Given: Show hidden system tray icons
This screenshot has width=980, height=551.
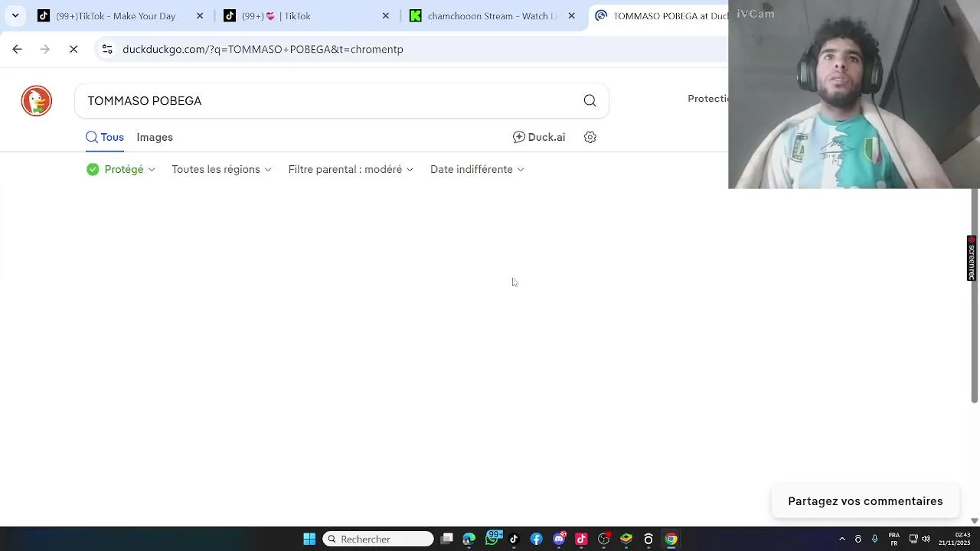Looking at the screenshot, I should coord(842,539).
